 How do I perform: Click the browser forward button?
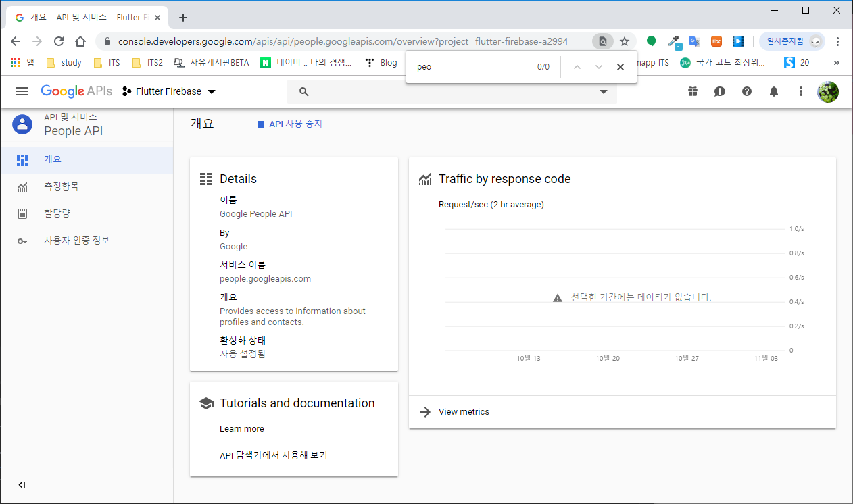coord(37,41)
